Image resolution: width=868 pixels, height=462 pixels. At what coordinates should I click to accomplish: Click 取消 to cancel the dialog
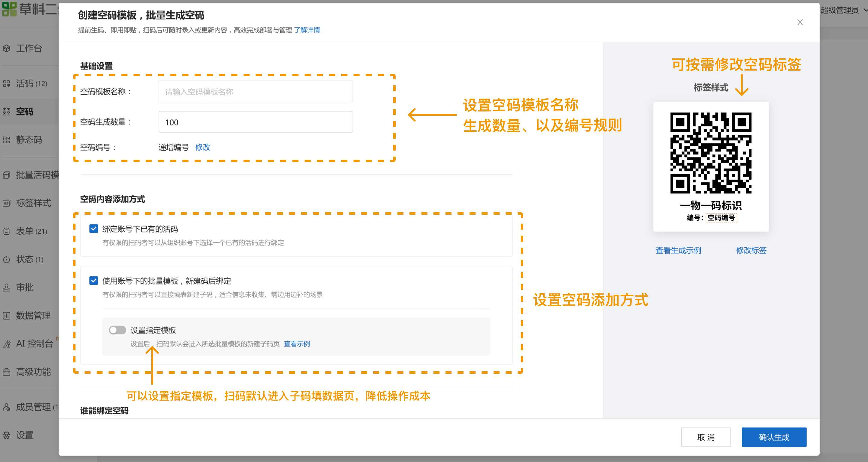pos(706,438)
